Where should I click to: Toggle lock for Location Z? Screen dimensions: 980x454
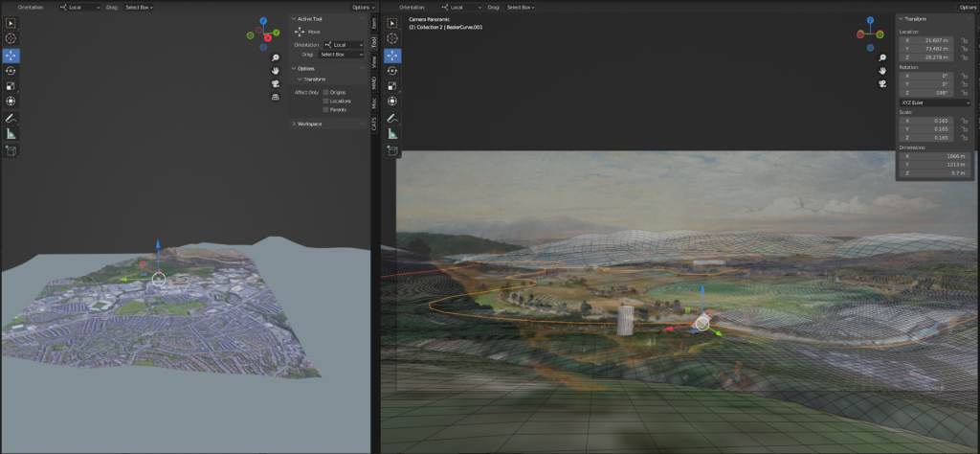tap(965, 57)
